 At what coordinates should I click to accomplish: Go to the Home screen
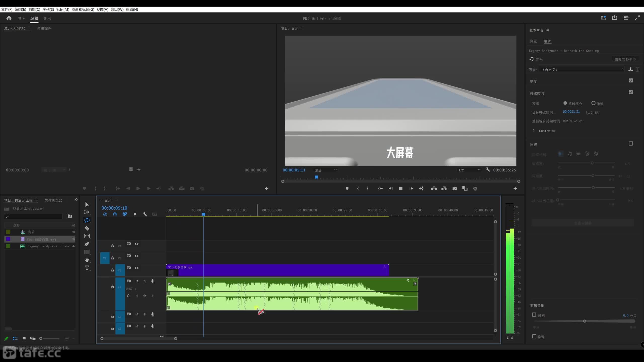click(9, 18)
